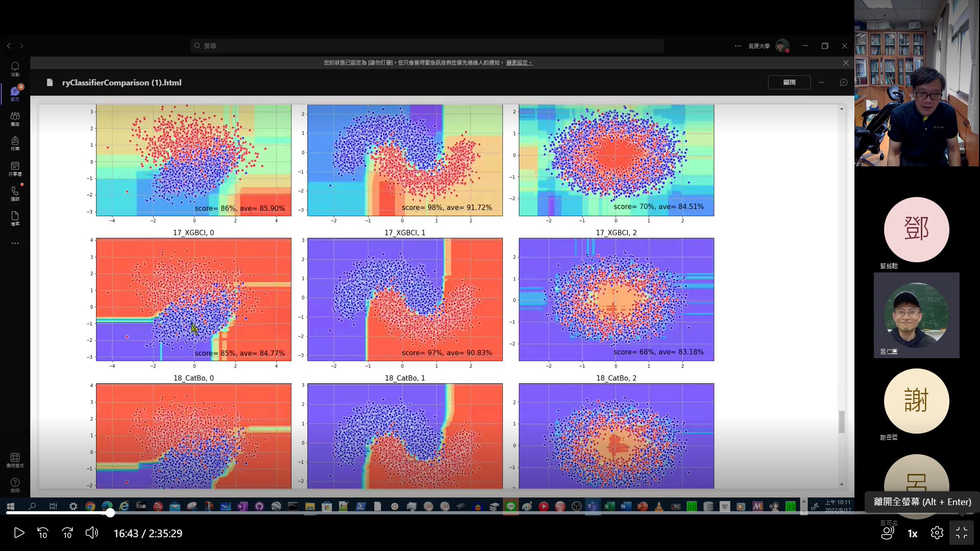
Task: Open the audio track selector icon
Action: click(888, 533)
